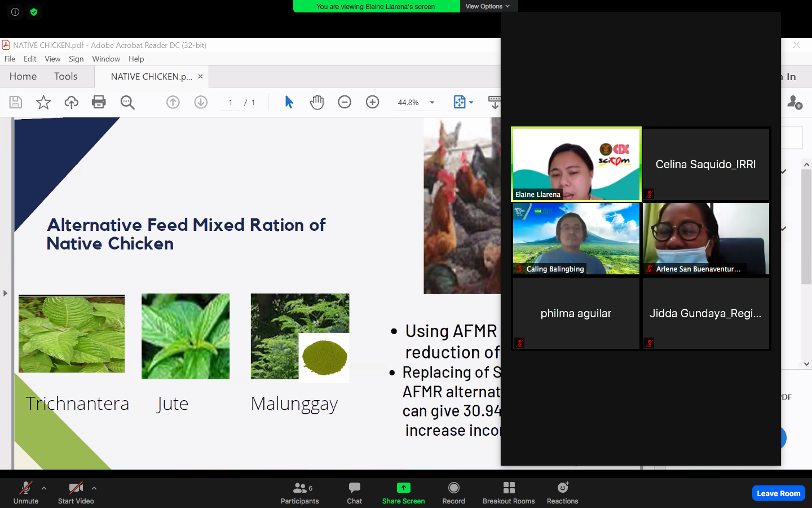Select the hand pan tool
812x508 pixels.
click(317, 102)
